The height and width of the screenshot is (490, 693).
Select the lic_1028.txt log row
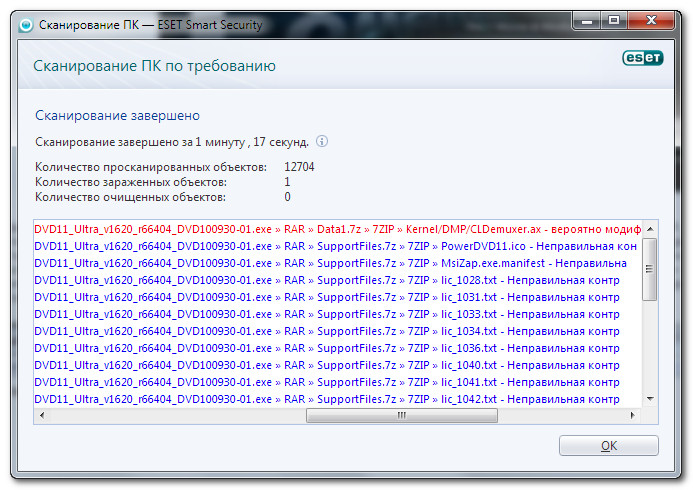coord(338,280)
